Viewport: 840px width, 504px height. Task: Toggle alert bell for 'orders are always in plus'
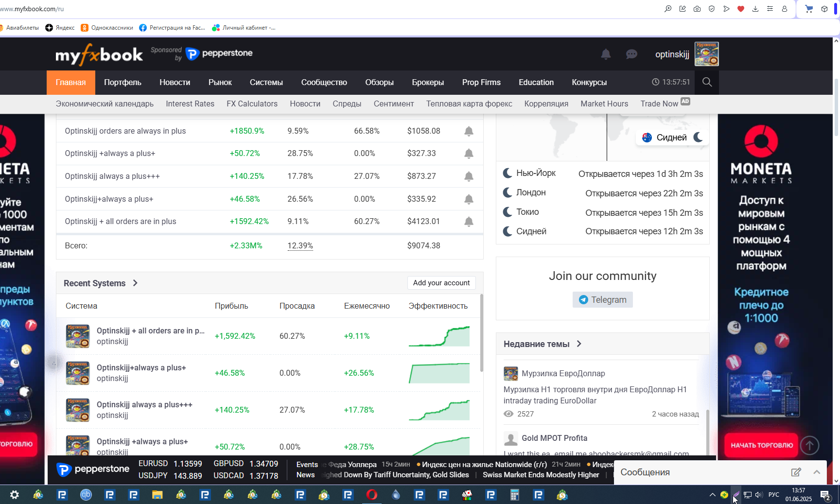(469, 131)
